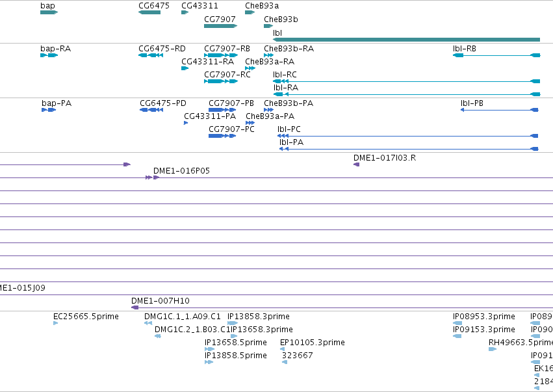Select the CG7907-RB transcript

point(221,55)
